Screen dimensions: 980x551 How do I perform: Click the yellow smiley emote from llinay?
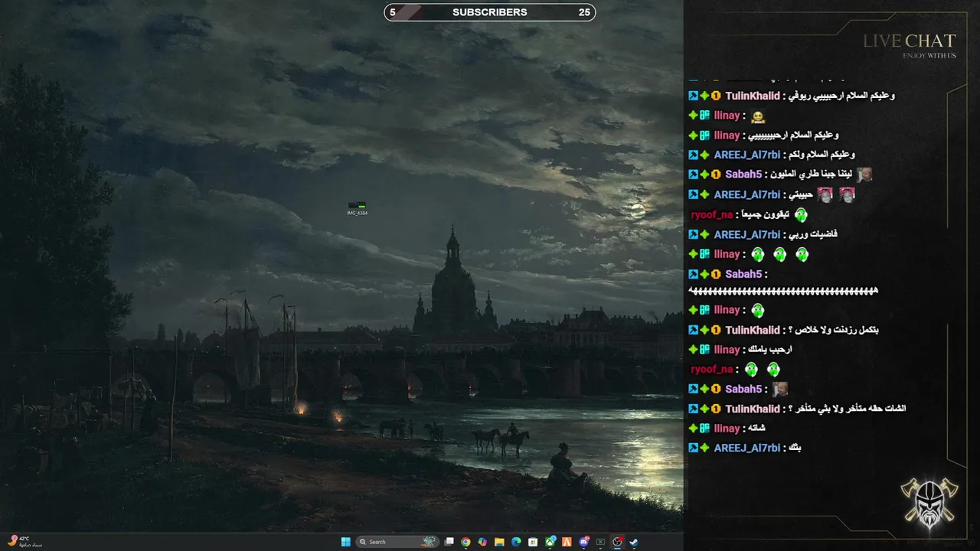(758, 116)
